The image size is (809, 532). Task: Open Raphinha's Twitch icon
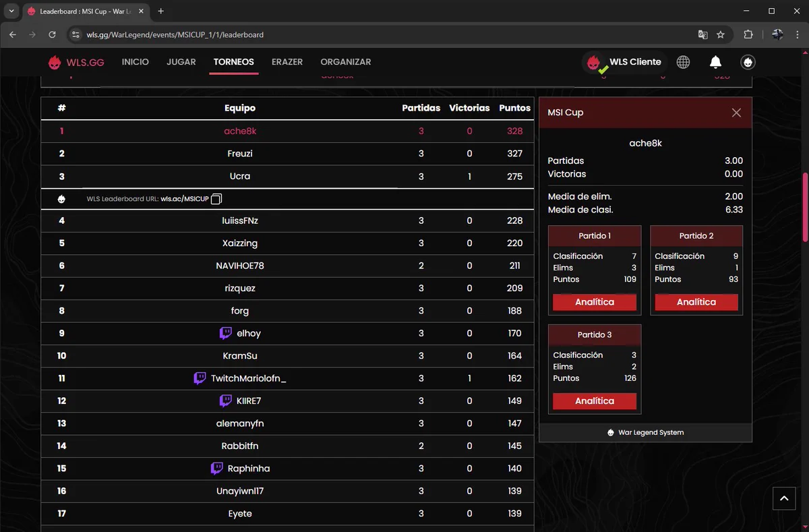[216, 469]
